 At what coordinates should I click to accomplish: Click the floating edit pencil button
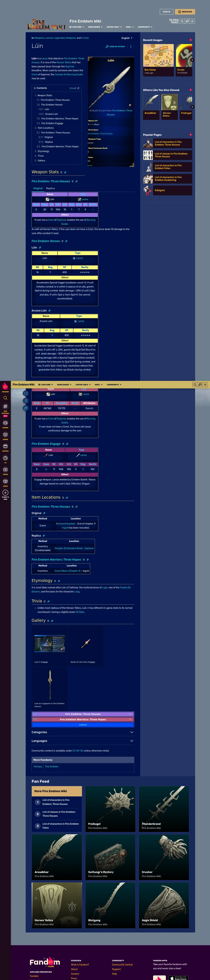pyautogui.click(x=26, y=408)
